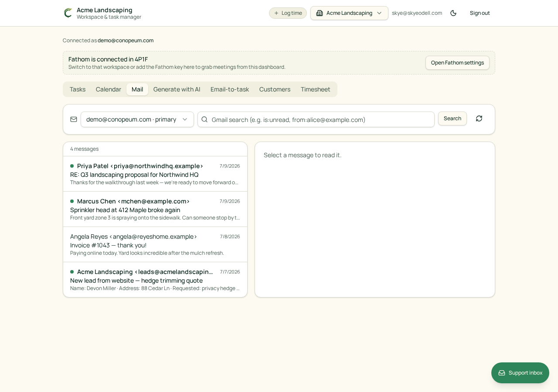The width and height of the screenshot is (558, 392).
Task: Click the Acme Landscaping leaf logo
Action: point(68,13)
